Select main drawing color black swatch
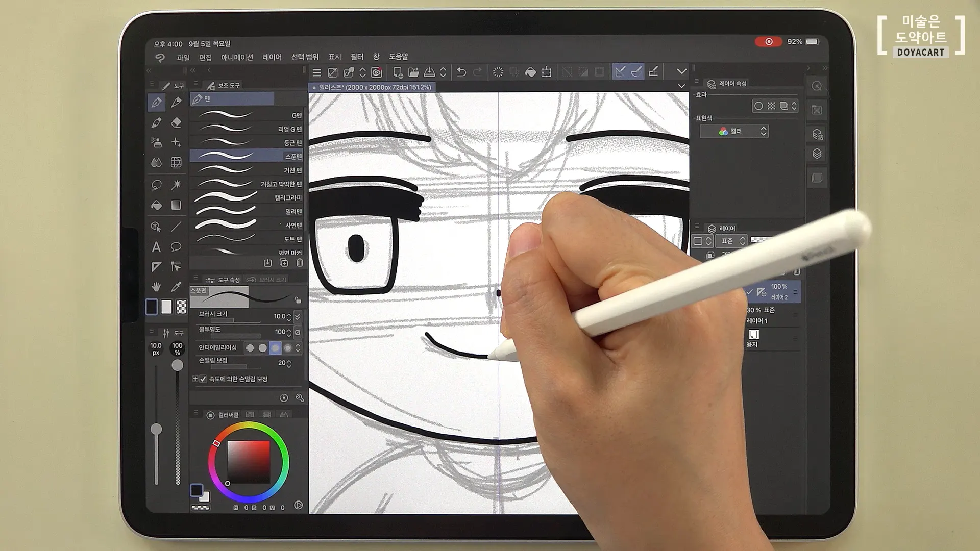The height and width of the screenshot is (551, 980). click(x=197, y=490)
